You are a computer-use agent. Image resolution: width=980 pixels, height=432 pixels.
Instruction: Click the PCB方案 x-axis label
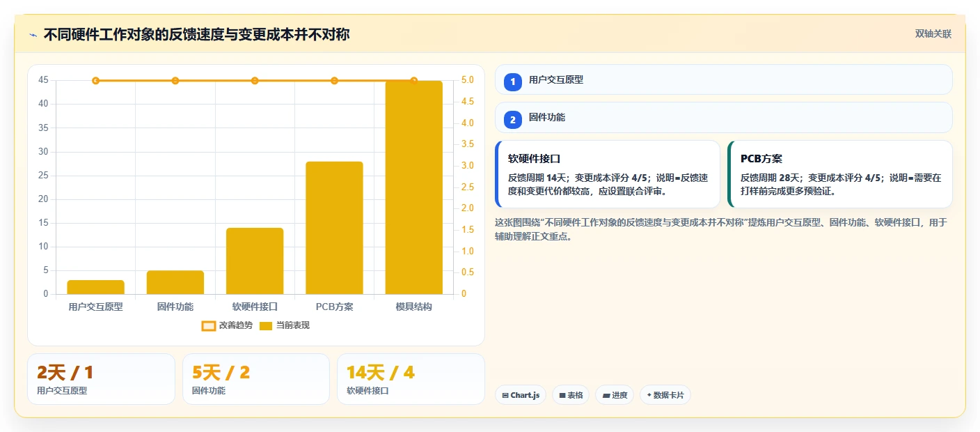pyautogui.click(x=334, y=307)
